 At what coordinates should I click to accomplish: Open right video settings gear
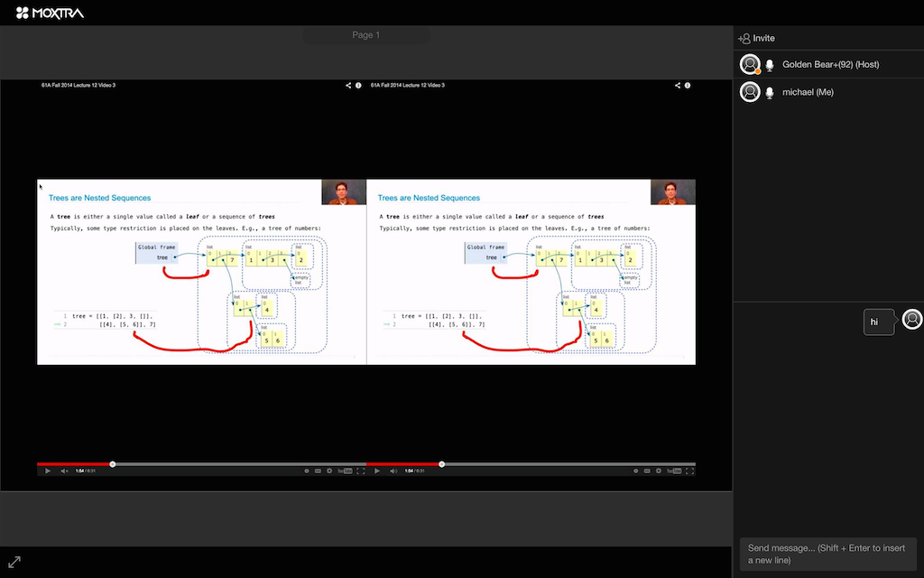pos(659,471)
